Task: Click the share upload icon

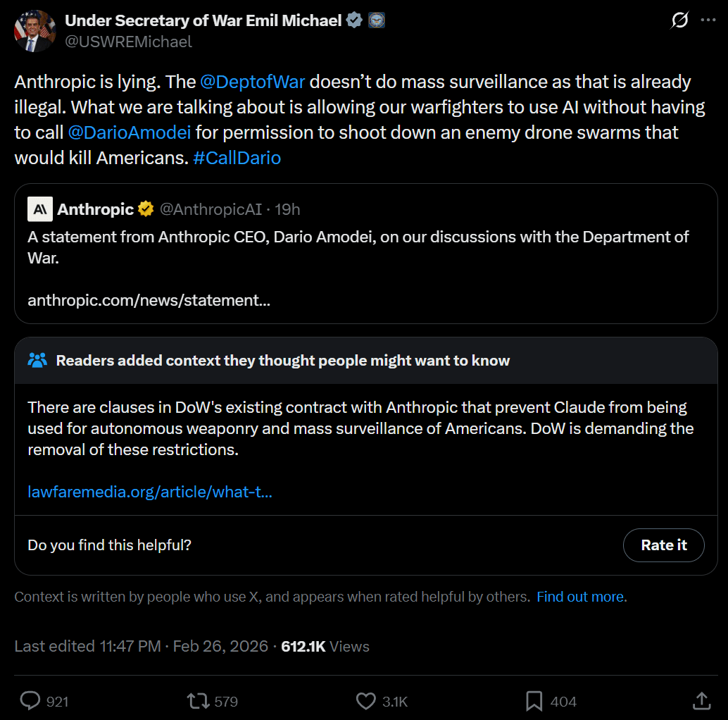Action: click(x=701, y=700)
